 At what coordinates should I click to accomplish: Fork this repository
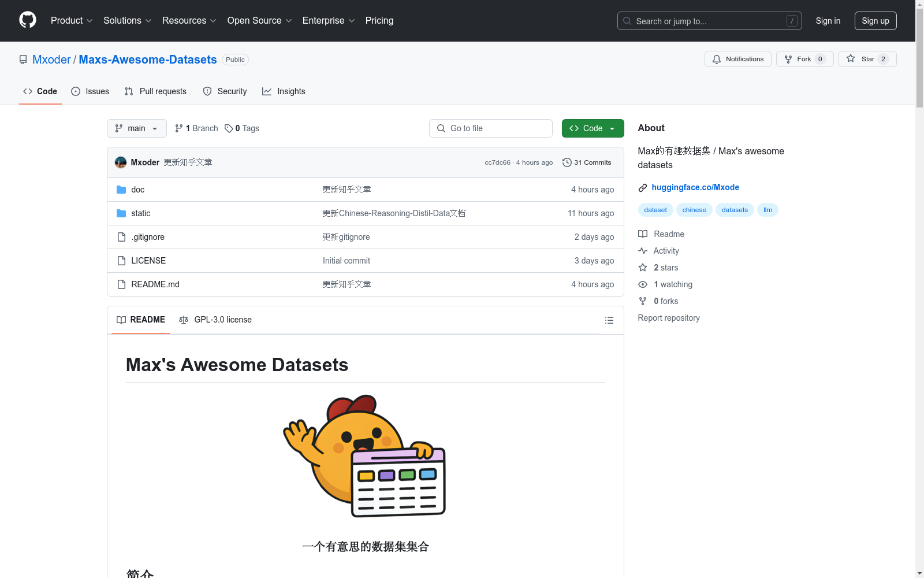coord(805,59)
